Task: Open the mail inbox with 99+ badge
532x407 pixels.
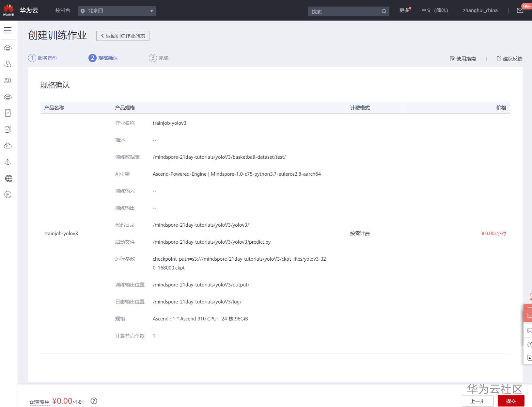Action: (x=520, y=10)
